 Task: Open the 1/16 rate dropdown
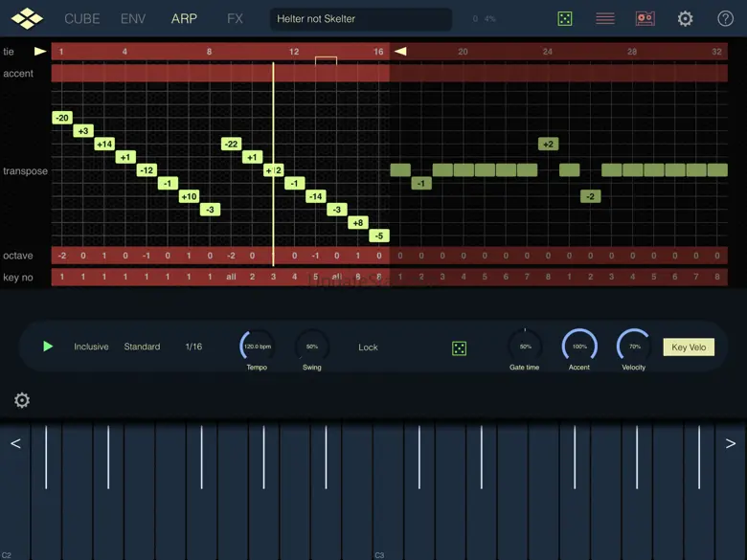click(193, 347)
